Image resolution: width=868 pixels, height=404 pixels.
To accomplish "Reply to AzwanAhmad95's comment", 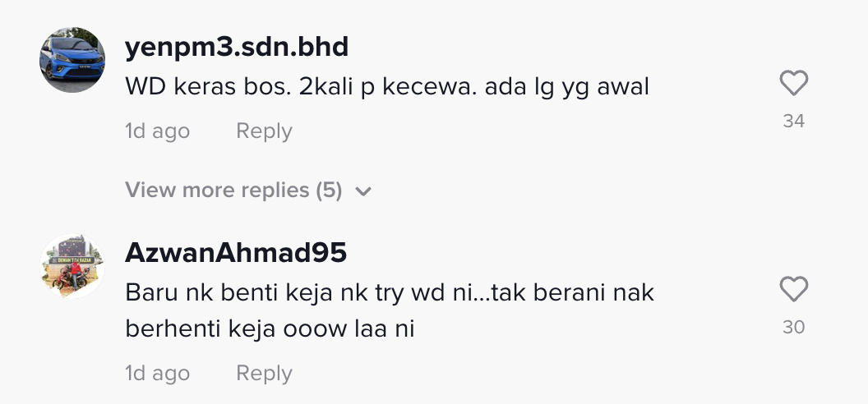I will [x=264, y=374].
